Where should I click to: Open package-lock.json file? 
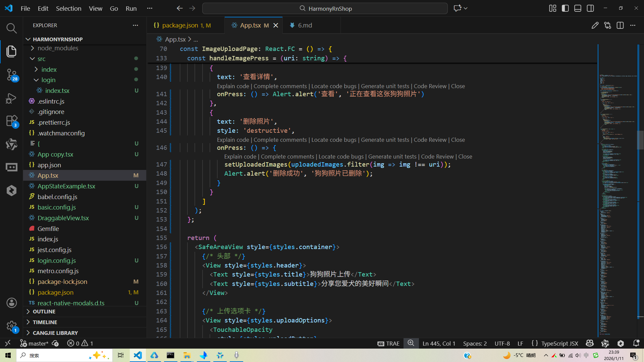coord(85,282)
